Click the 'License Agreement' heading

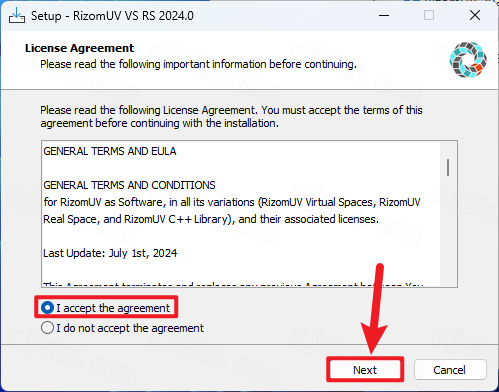pos(79,48)
